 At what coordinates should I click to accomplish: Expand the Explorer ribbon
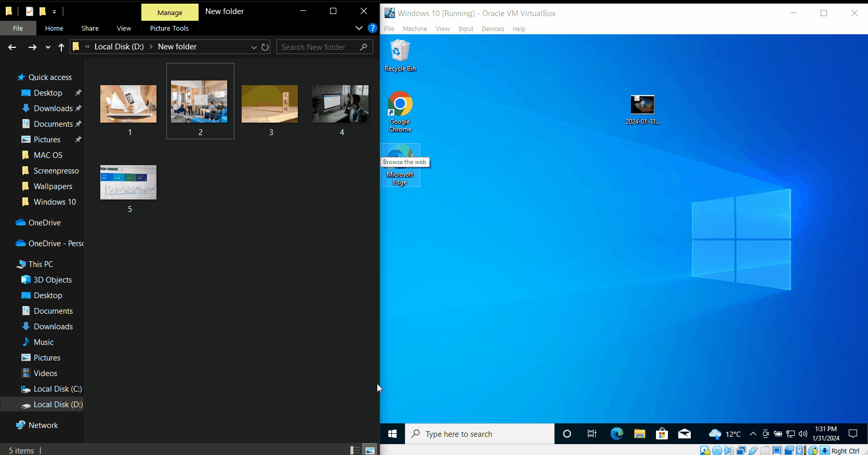(359, 28)
